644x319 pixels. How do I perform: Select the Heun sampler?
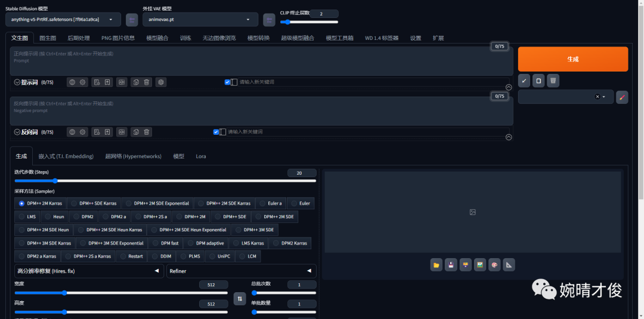[x=55, y=216]
